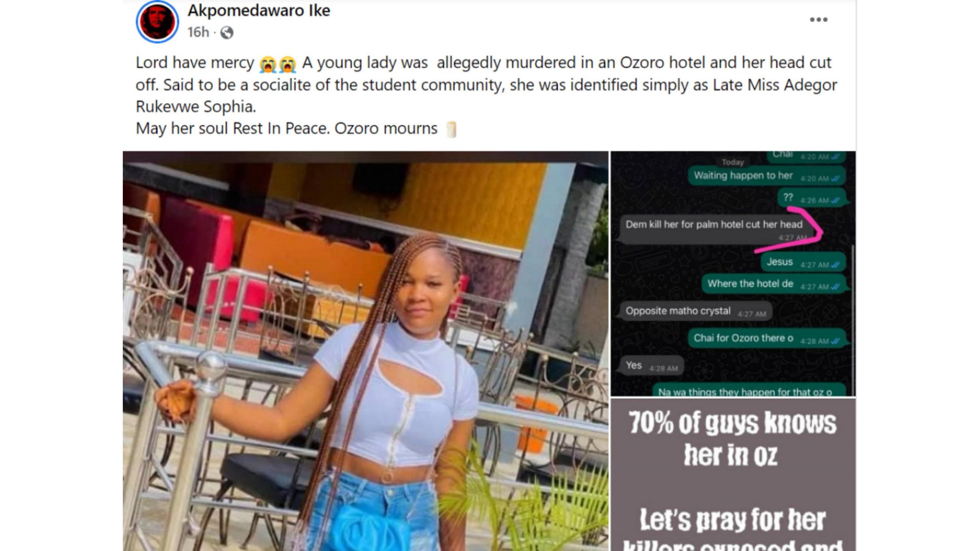Open the '70% of guys knows her in oz' image
Viewport: 980px width, 551px height.
click(733, 475)
